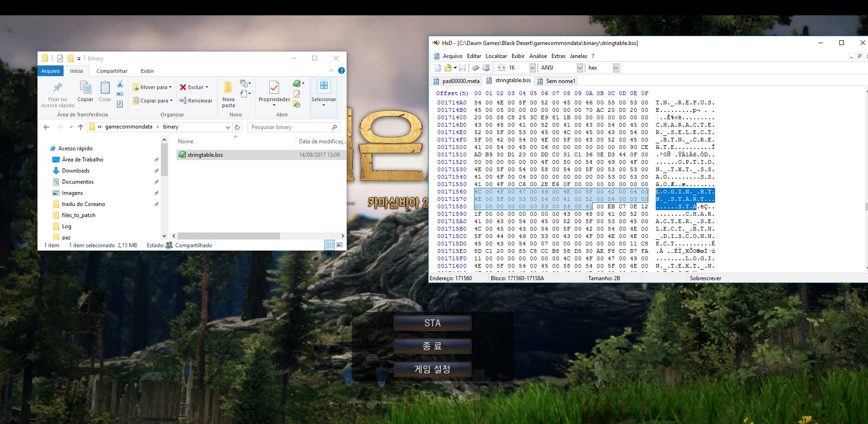
Task: Click the scissors cut icon in Explorer
Action: [x=120, y=84]
